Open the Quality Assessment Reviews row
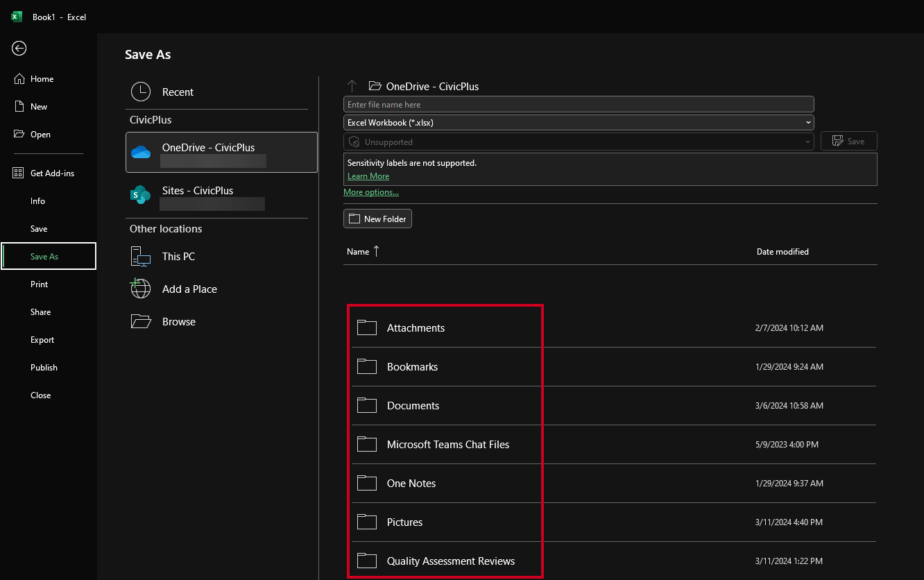The image size is (924, 580). coord(614,561)
